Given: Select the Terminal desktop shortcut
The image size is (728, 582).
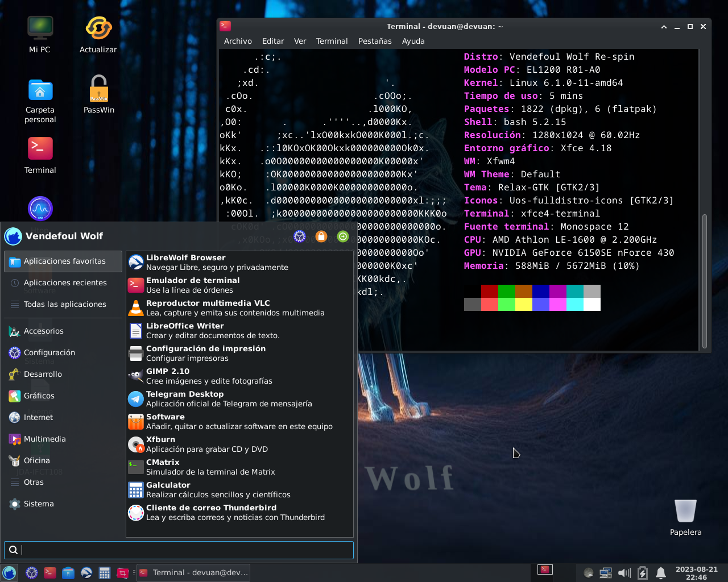Looking at the screenshot, I should pos(40,155).
